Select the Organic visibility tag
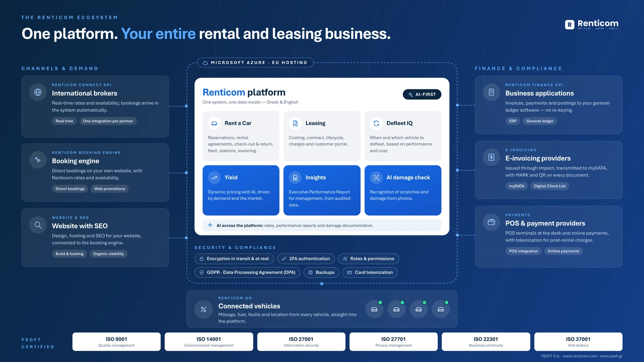Viewport: 644px width, 362px height. pos(109,254)
